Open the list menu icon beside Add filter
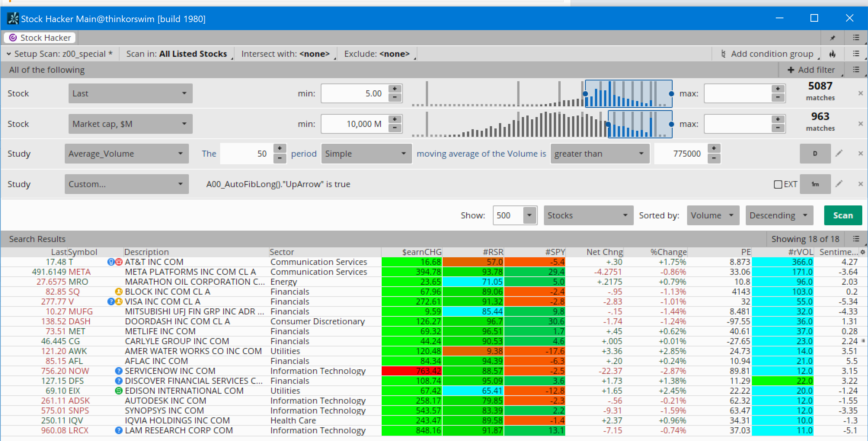The image size is (868, 441). [x=856, y=70]
